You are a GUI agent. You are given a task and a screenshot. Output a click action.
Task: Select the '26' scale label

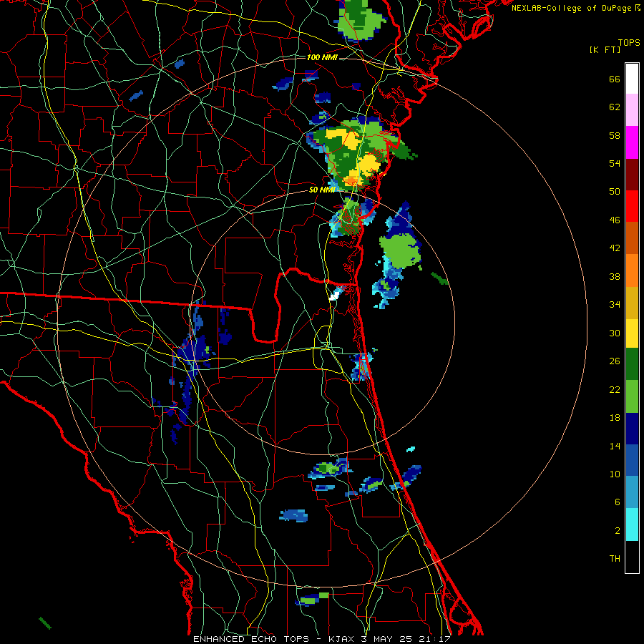coord(615,361)
